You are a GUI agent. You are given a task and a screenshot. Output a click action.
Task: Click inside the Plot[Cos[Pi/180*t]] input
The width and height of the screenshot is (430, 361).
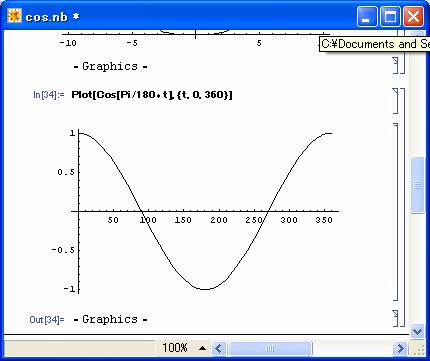152,95
